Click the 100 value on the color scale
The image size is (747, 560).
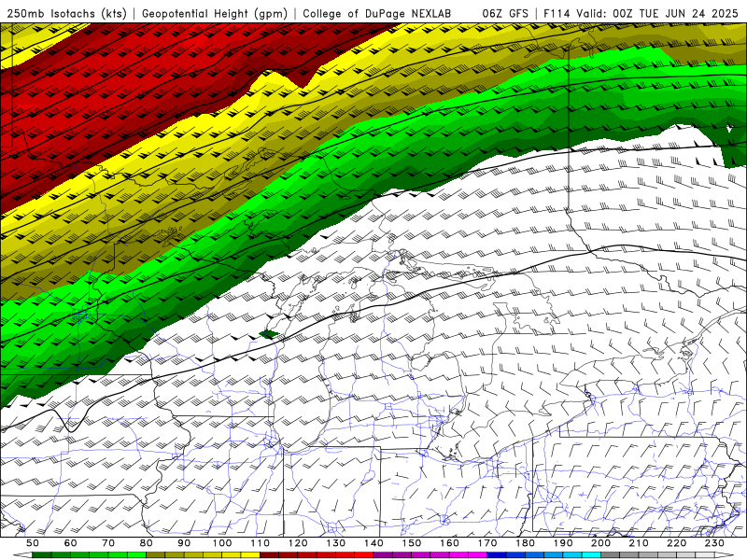[x=222, y=543]
